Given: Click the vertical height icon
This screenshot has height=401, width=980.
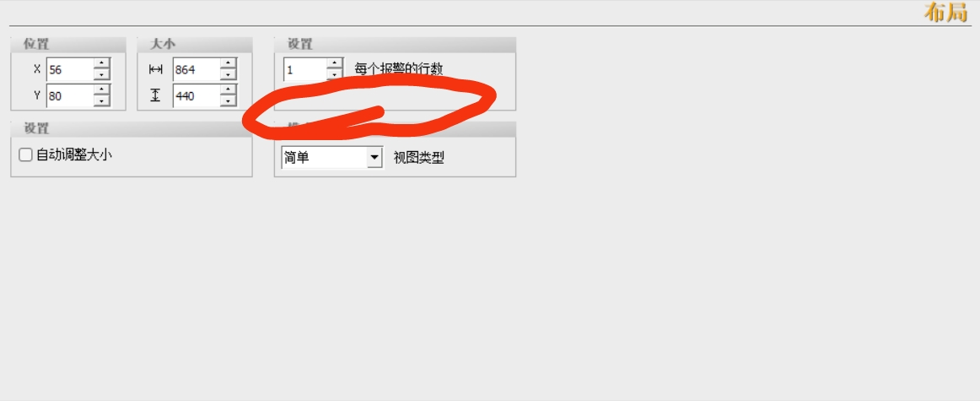Looking at the screenshot, I should pyautogui.click(x=156, y=95).
